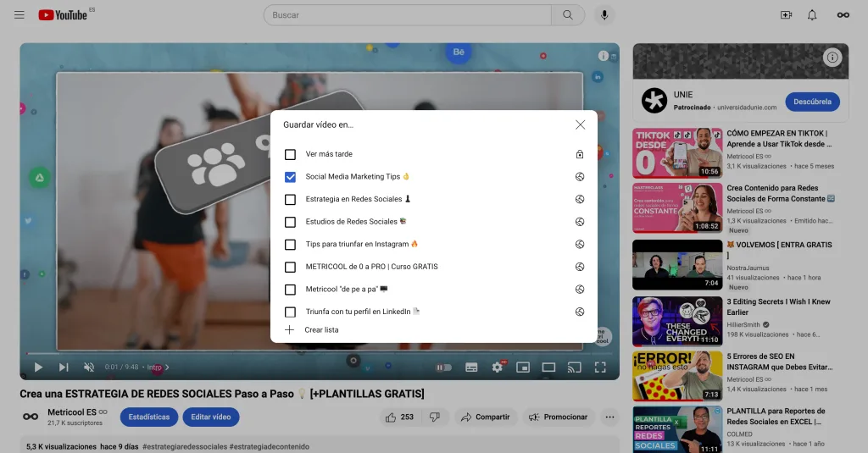Screen dimensions: 868x453
Task: Check Triunfa con tu perfil en LinkedIn
Action: [x=290, y=312]
